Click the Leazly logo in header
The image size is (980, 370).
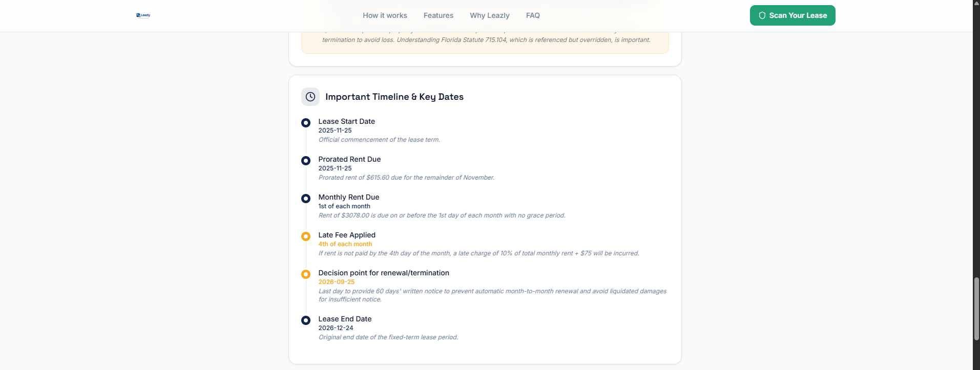pyautogui.click(x=143, y=15)
